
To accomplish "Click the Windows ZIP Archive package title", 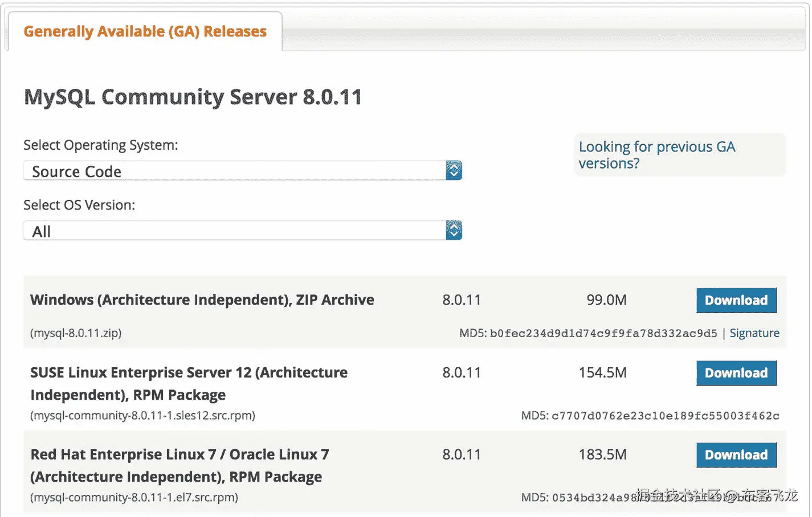I will tap(202, 300).
